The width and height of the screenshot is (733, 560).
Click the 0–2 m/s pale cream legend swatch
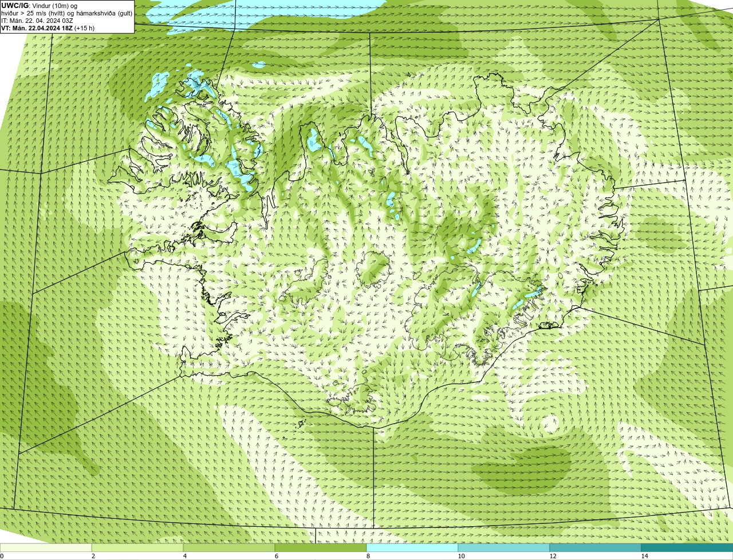(46, 547)
